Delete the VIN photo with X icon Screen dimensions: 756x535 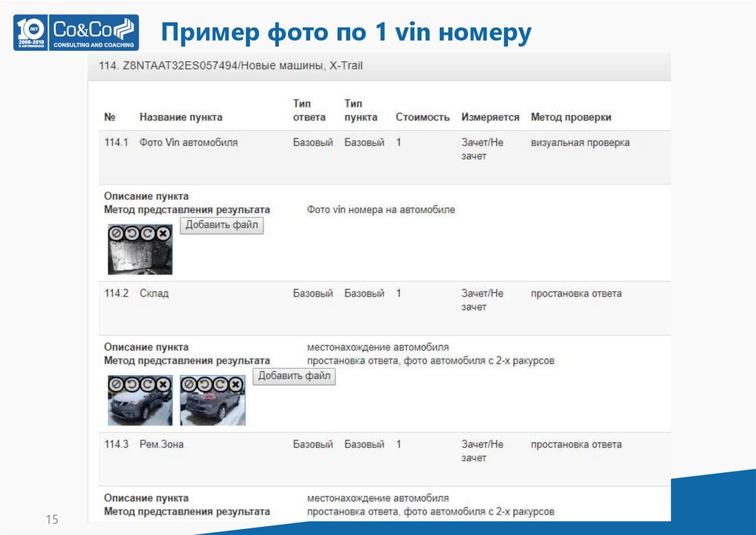[163, 232]
